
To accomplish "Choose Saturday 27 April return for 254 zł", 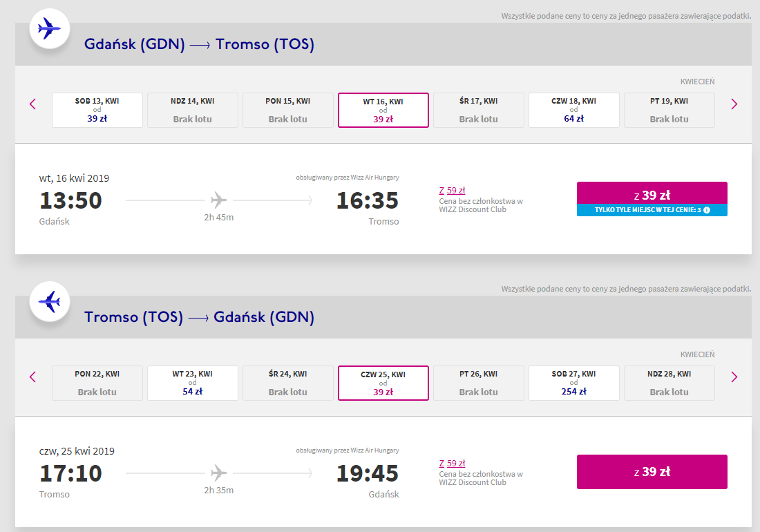I will tap(574, 383).
